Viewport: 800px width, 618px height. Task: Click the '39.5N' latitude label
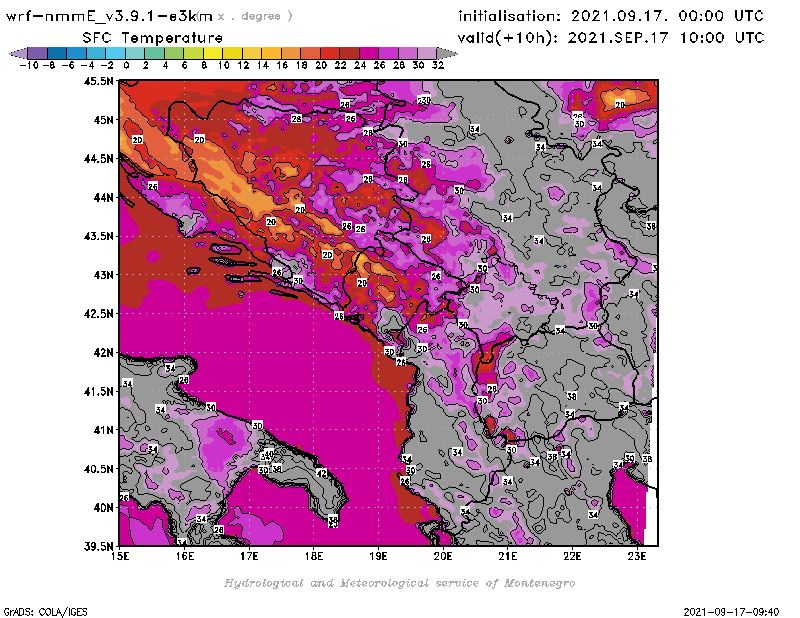(98, 546)
